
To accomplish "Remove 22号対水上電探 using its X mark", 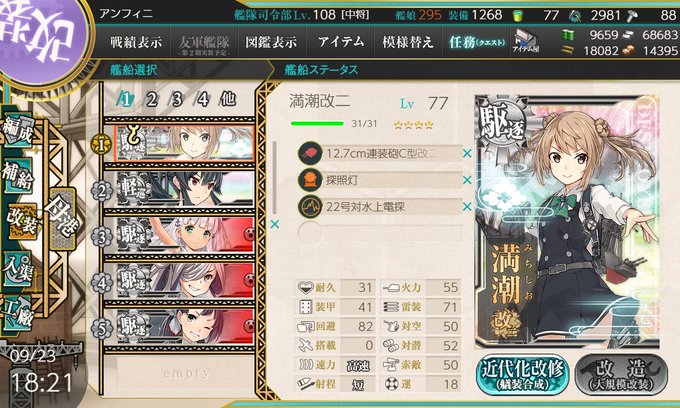I will pos(467,207).
